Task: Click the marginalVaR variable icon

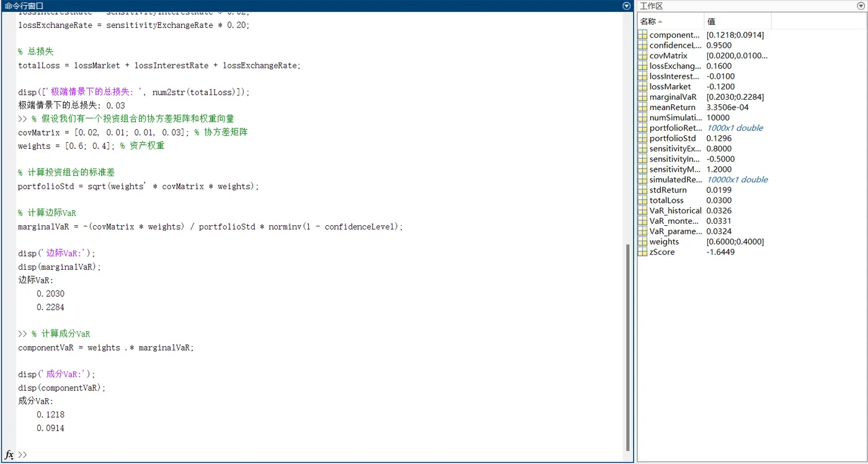Action: point(643,97)
